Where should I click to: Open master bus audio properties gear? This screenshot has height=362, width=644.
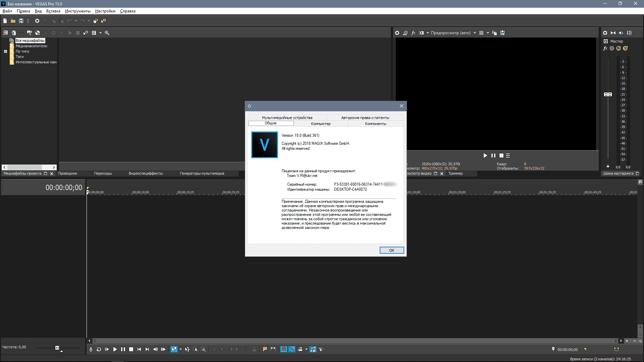click(x=605, y=33)
